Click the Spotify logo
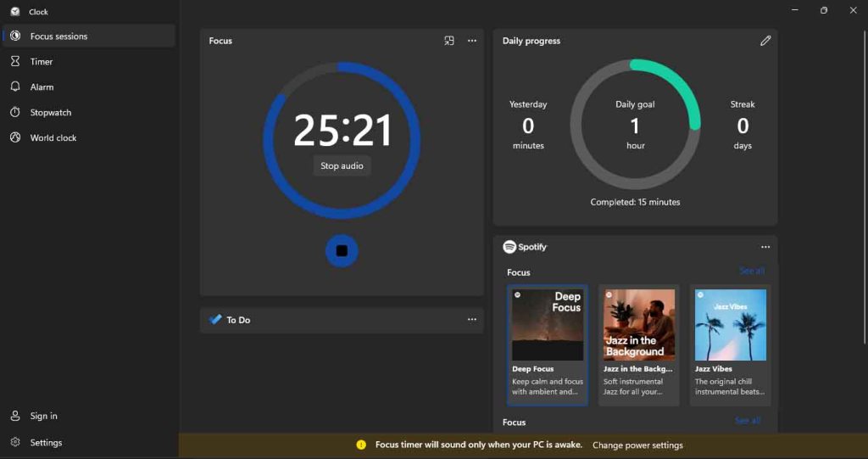868x459 pixels. [x=525, y=247]
